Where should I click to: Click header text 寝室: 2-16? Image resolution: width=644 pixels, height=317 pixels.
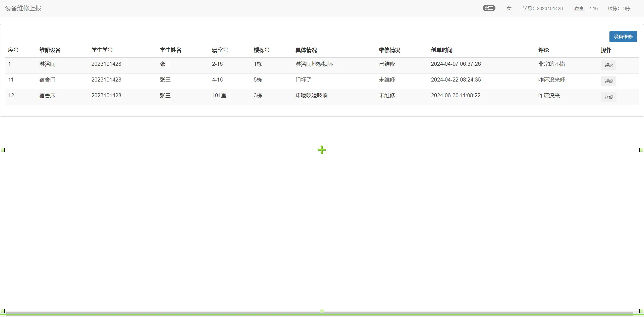coord(586,8)
